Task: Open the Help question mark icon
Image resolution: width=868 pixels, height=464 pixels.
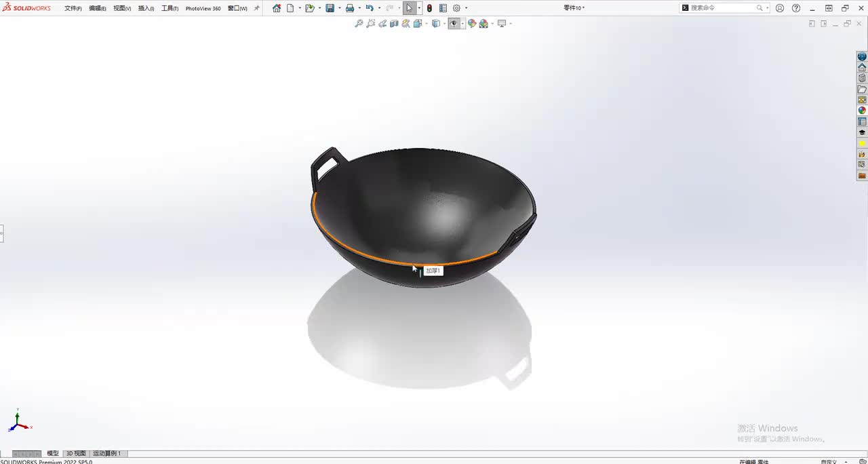Action: (796, 8)
